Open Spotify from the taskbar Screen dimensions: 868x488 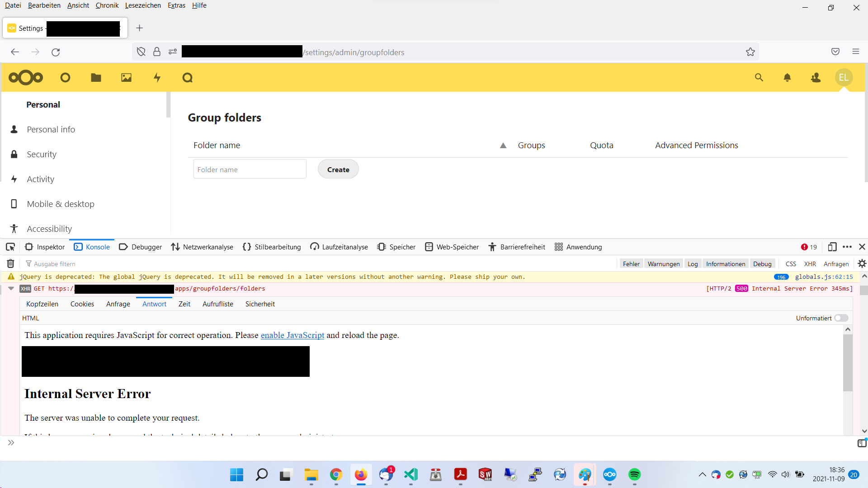pyautogui.click(x=635, y=475)
